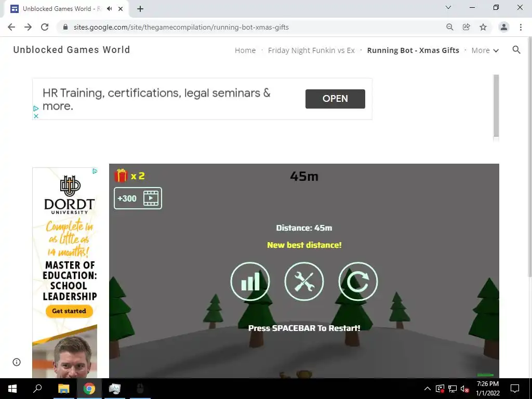Screen dimensions: 532x399
Task: Open the Windows notification center
Action: coord(515,389)
